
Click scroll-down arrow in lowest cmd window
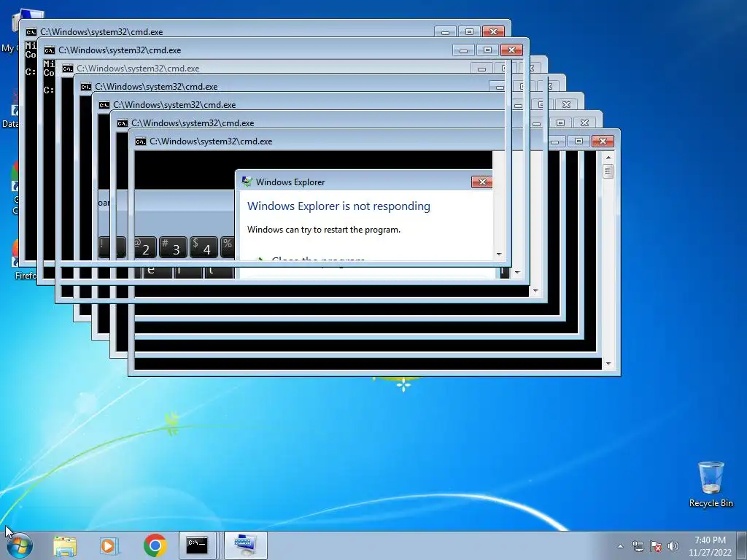608,365
